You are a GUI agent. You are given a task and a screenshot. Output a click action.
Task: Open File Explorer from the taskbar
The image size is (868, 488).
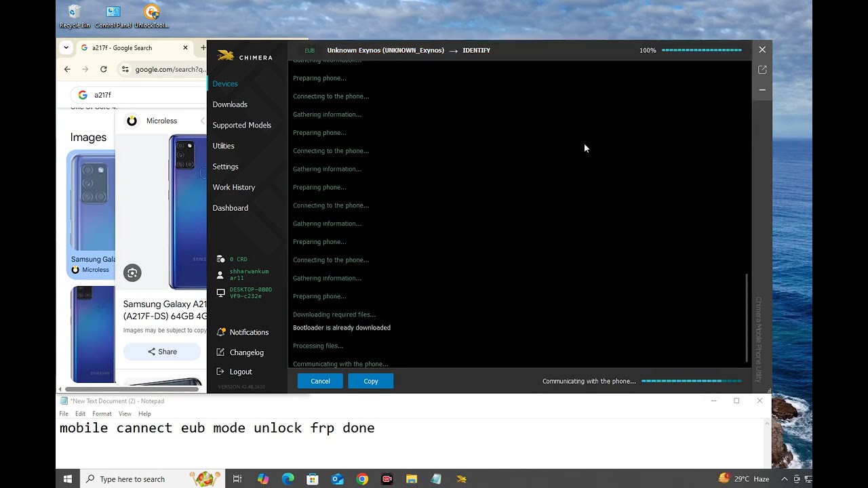tap(412, 479)
